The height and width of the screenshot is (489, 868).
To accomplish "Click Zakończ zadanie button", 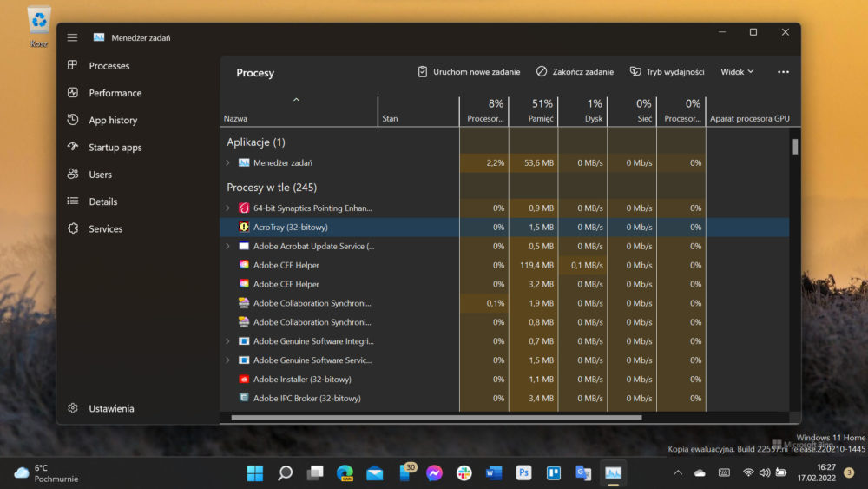I will point(575,72).
